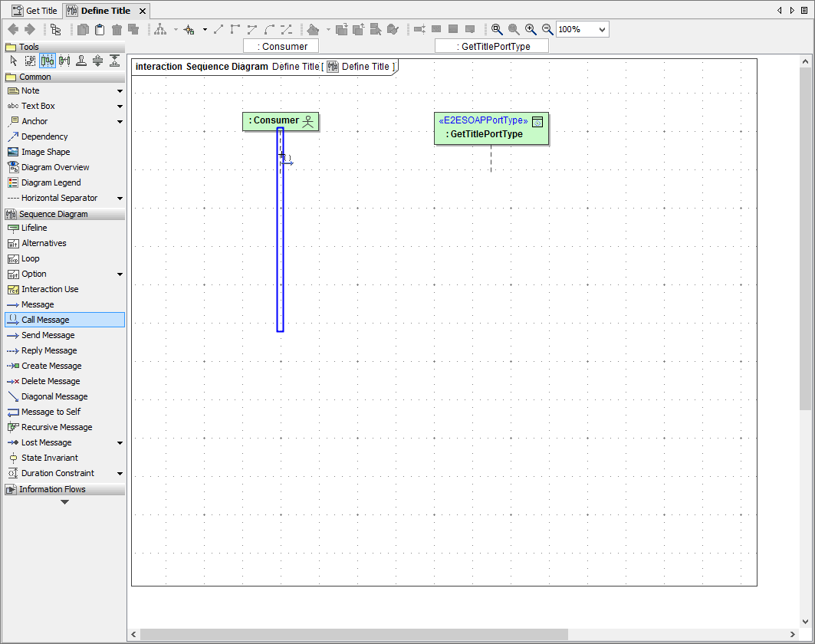This screenshot has width=815, height=644.
Task: Click the Paste clipboard toolbar icon
Action: [100, 29]
